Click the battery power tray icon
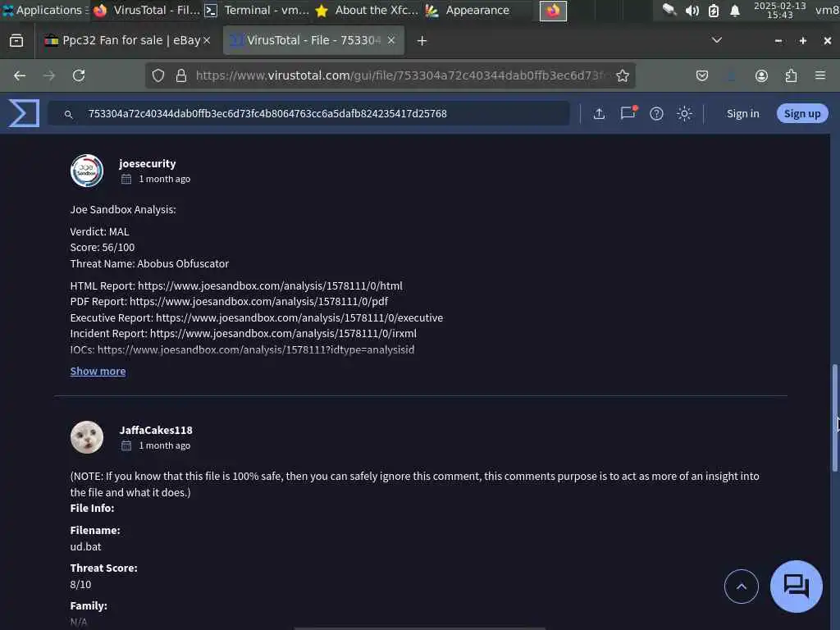 714,10
